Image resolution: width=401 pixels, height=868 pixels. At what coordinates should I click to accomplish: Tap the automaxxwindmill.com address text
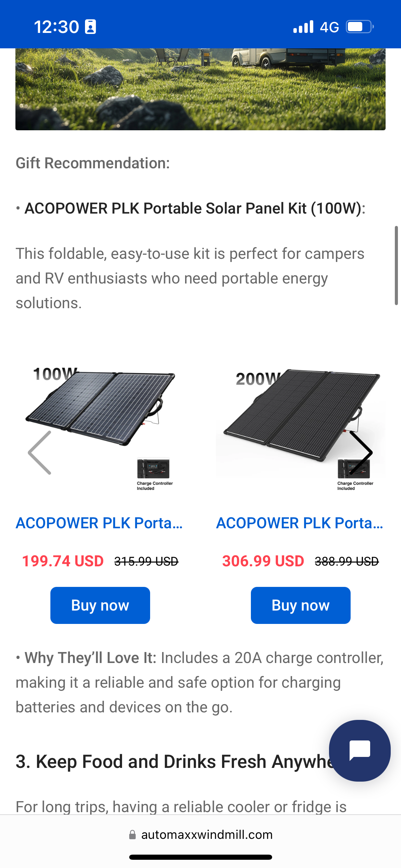coord(207,835)
